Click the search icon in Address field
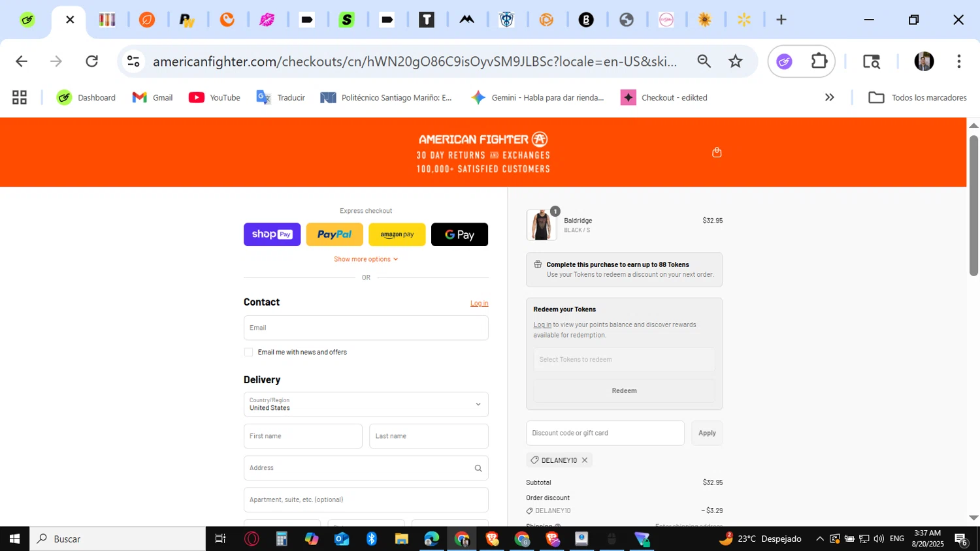This screenshot has width=980, height=551. (x=478, y=468)
